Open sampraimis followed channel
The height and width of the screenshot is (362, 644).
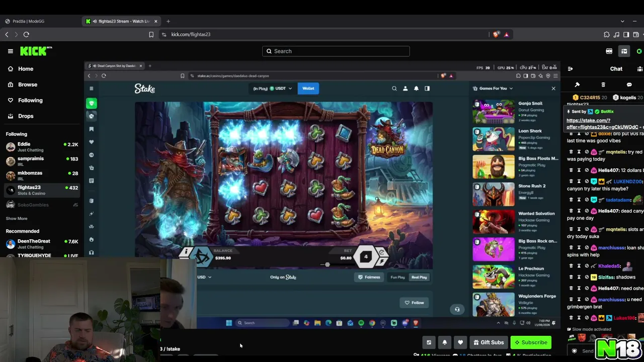click(x=42, y=161)
